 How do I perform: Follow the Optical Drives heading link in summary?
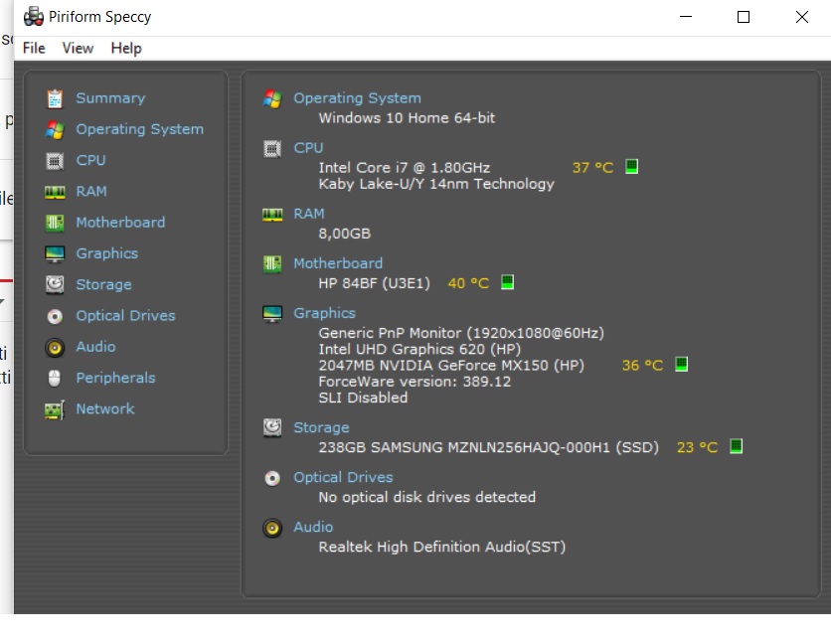[x=343, y=478]
